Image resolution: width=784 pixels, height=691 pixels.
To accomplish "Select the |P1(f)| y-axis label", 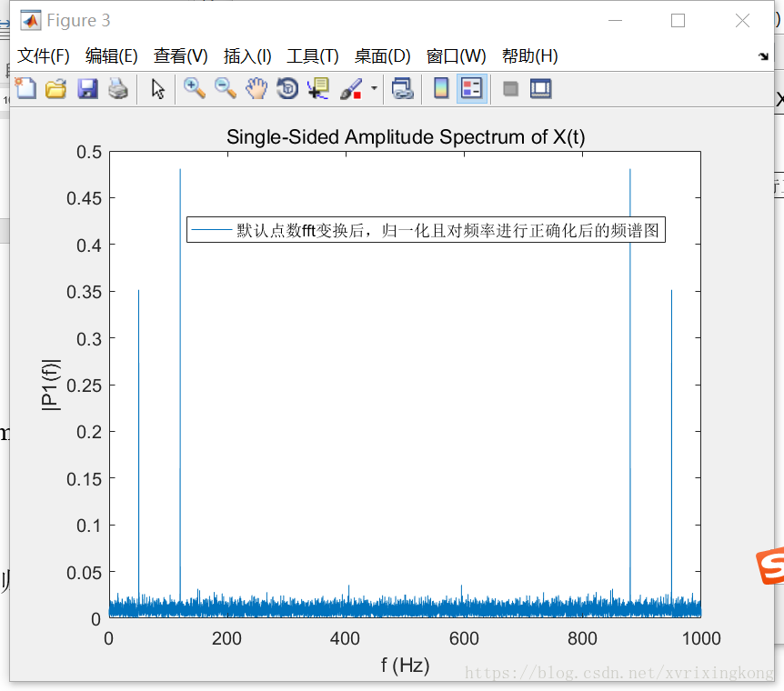I will click(51, 385).
